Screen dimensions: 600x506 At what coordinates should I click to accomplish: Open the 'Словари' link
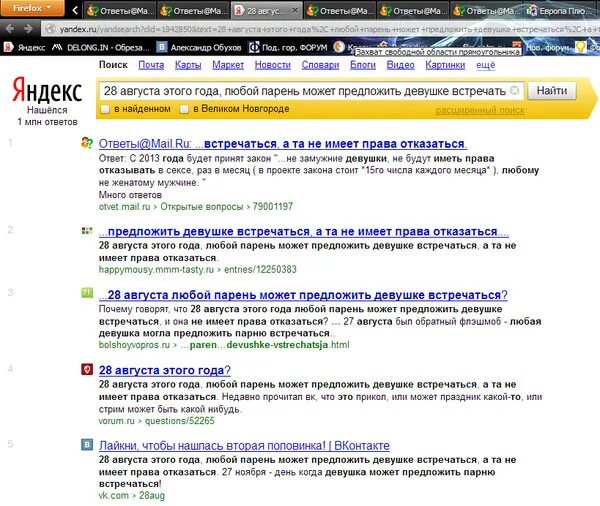coord(320,65)
